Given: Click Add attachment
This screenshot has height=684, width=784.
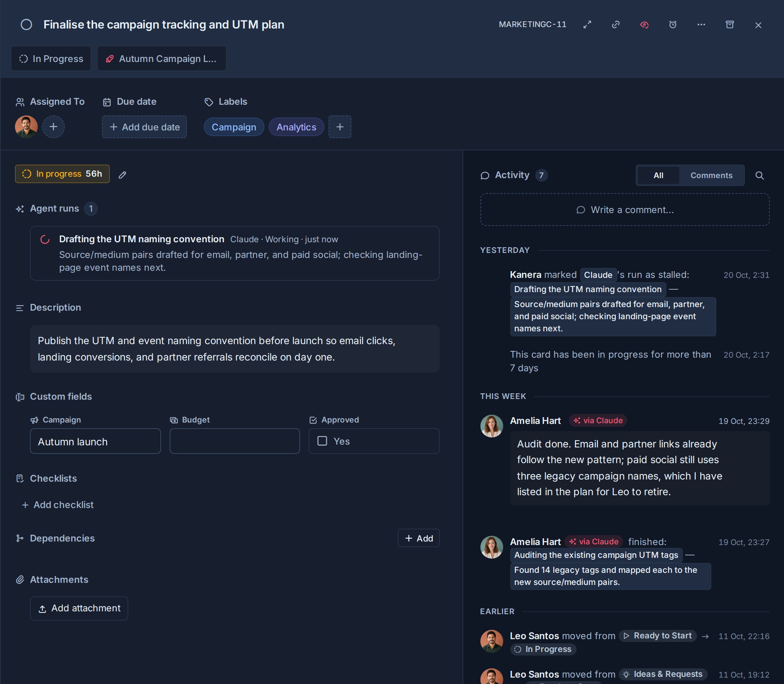Looking at the screenshot, I should coord(79,609).
